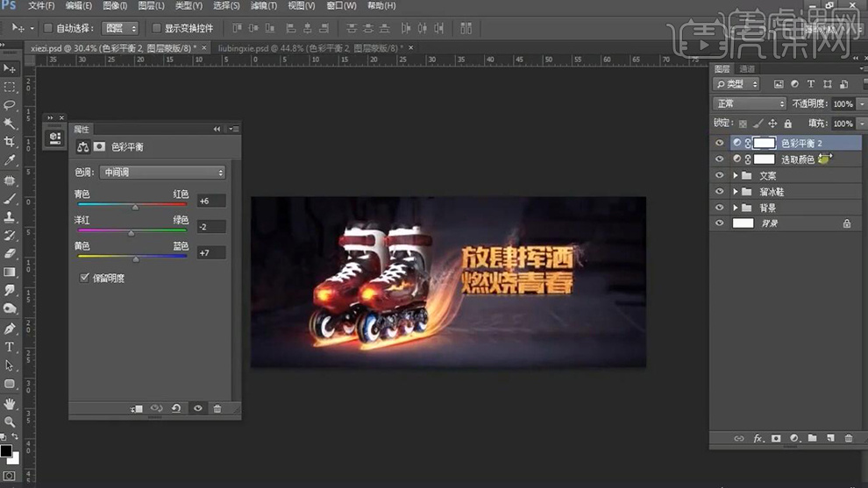
Task: Open the 滤镜(T) menu
Action: click(264, 6)
